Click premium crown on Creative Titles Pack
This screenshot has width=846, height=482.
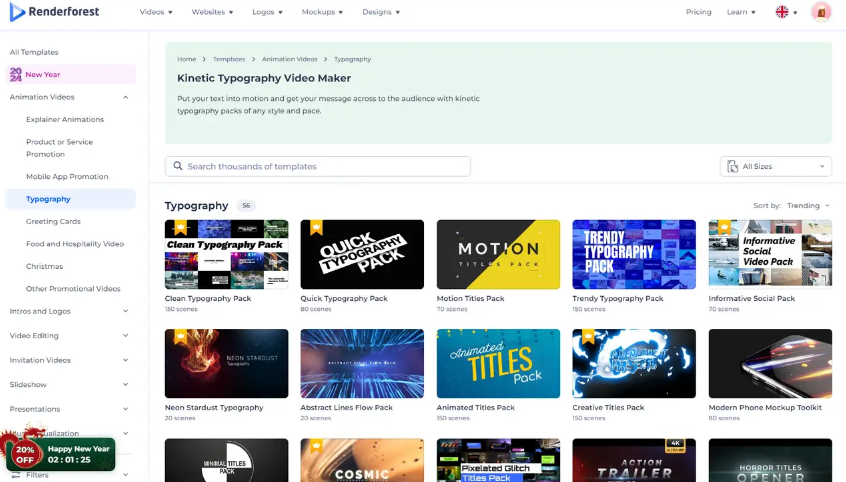[x=588, y=337]
